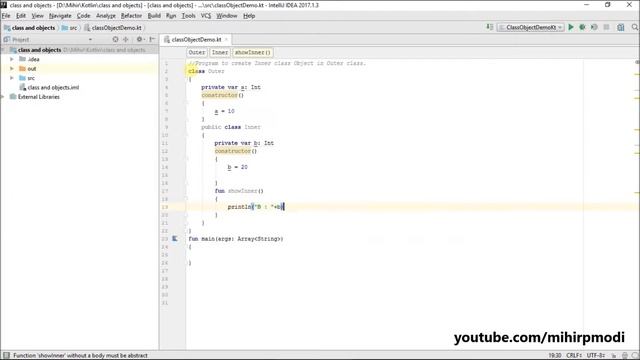Viewport: 640px width, 360px height.
Task: Click 'fun main(args: Array<String>)' code line
Action: point(236,239)
